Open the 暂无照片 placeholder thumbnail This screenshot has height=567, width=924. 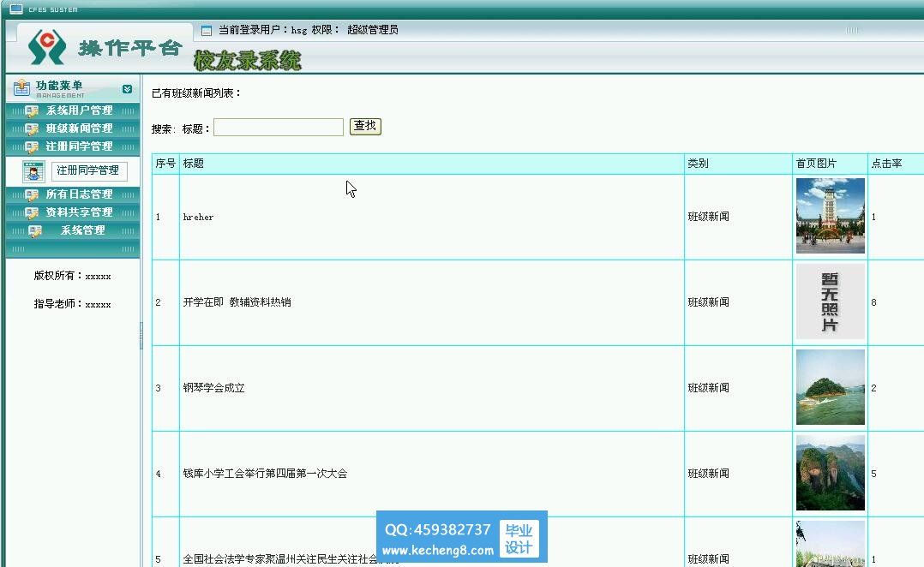coord(831,301)
